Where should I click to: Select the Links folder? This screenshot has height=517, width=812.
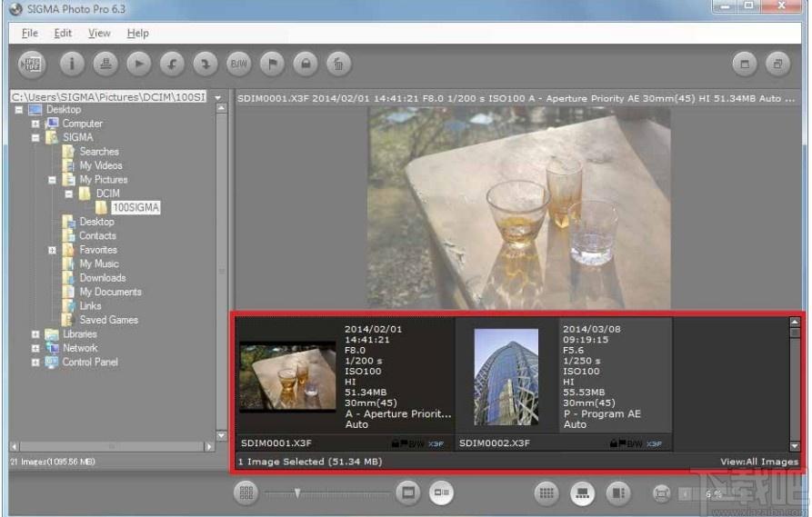(90, 306)
